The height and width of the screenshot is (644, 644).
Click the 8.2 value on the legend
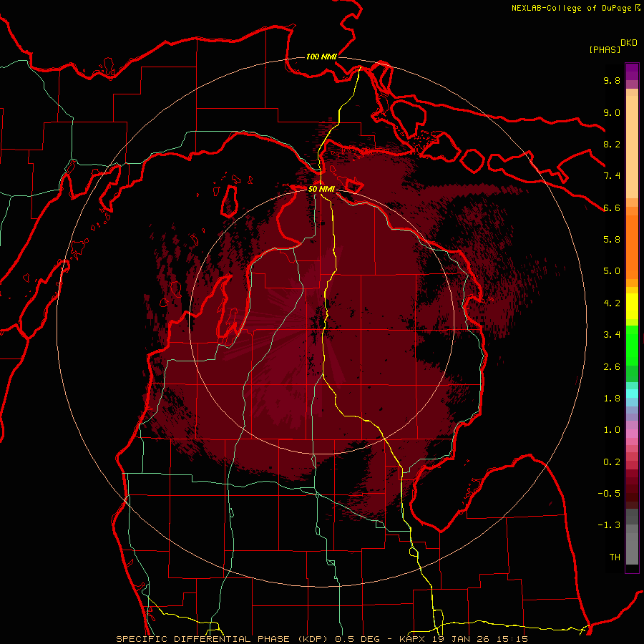click(x=612, y=144)
